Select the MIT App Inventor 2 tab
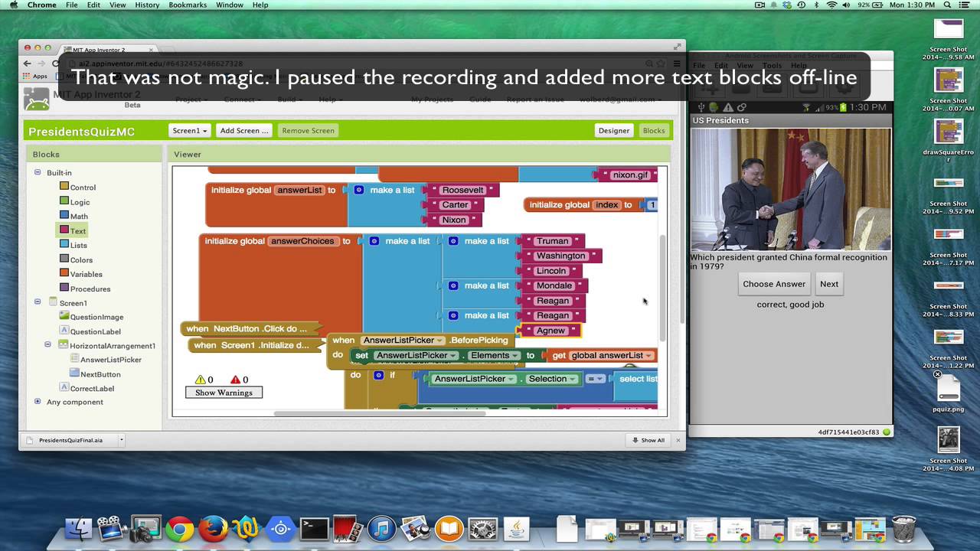This screenshot has width=980, height=551. 107,50
